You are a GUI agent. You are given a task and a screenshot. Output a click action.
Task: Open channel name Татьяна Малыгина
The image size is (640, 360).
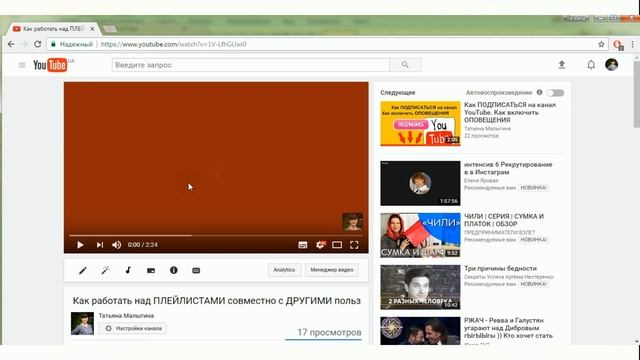point(126,316)
